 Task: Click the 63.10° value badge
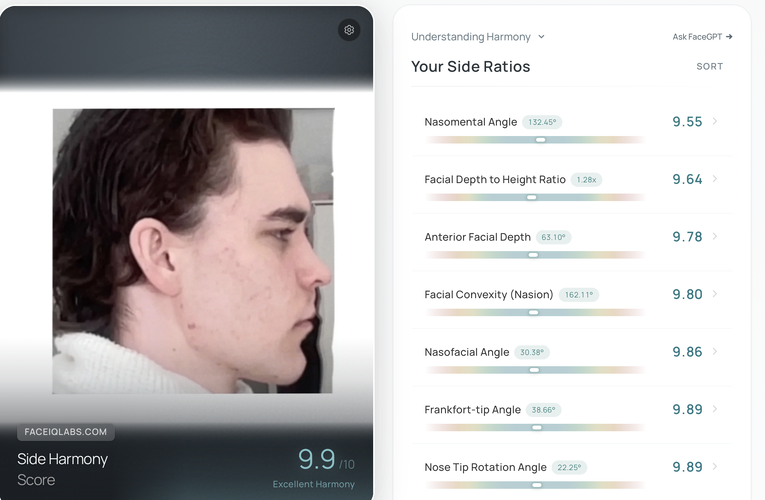553,237
